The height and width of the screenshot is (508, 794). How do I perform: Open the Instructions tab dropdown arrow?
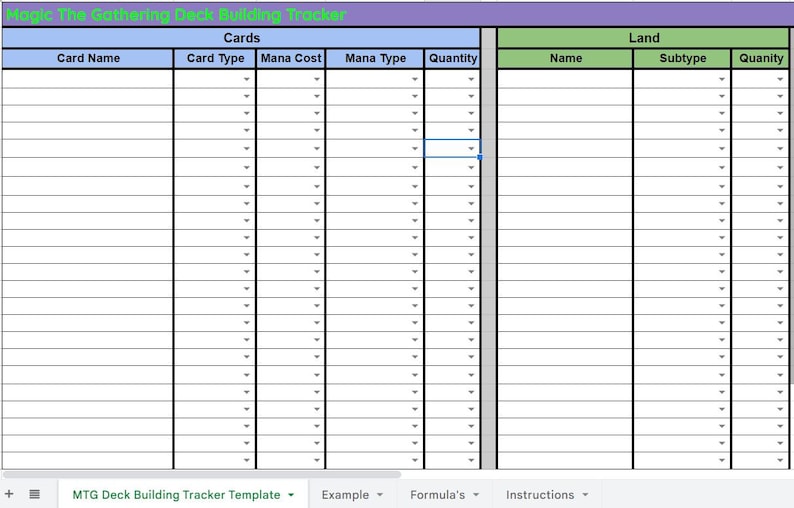coord(585,495)
